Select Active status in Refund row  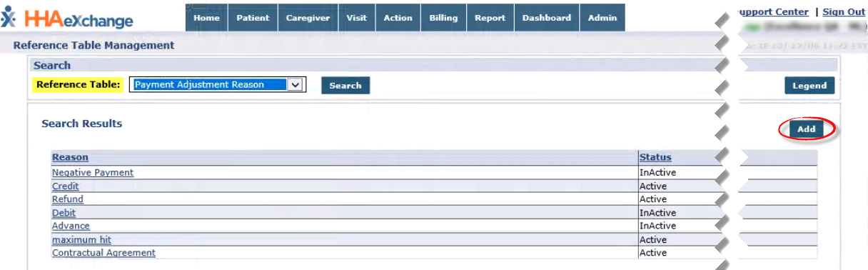(x=653, y=199)
